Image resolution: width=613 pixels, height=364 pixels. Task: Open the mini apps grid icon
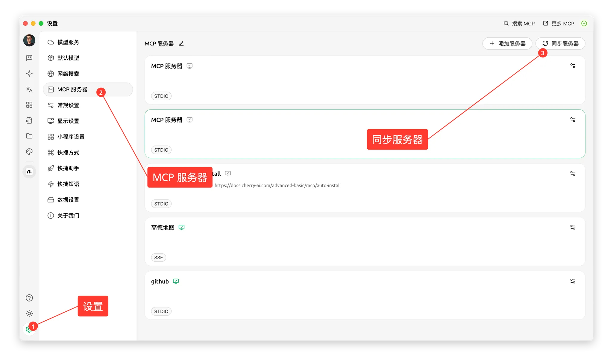29,105
